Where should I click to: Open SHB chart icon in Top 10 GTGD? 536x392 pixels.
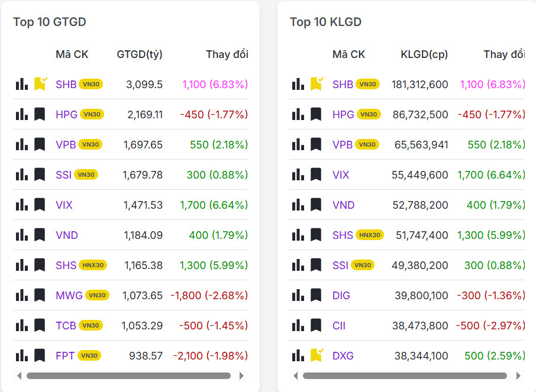pyautogui.click(x=22, y=84)
